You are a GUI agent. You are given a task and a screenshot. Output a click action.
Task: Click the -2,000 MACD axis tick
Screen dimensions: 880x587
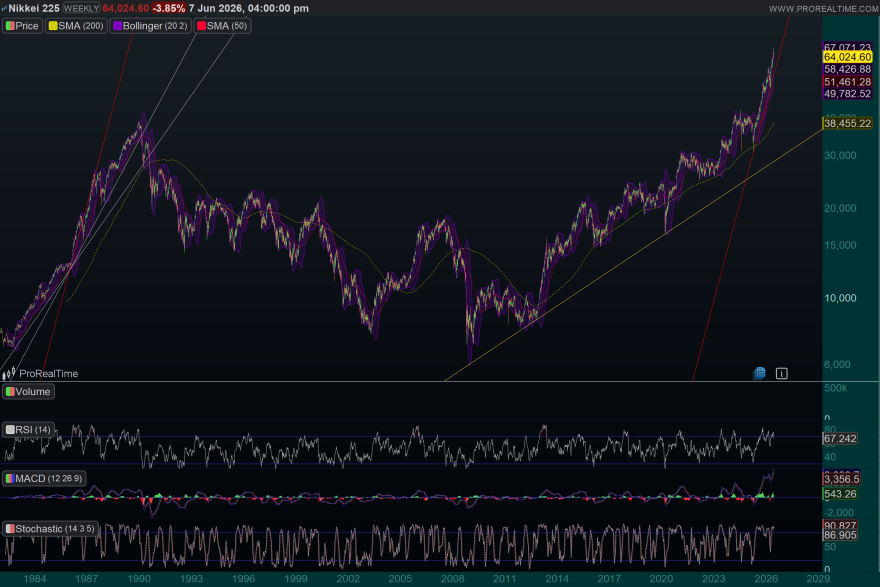tap(839, 513)
